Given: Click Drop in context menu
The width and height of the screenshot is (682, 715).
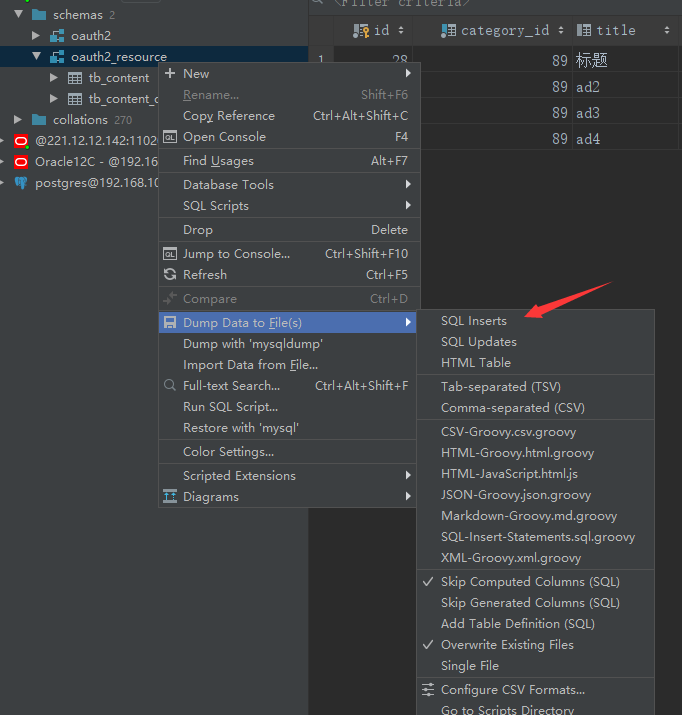Looking at the screenshot, I should (289, 230).
